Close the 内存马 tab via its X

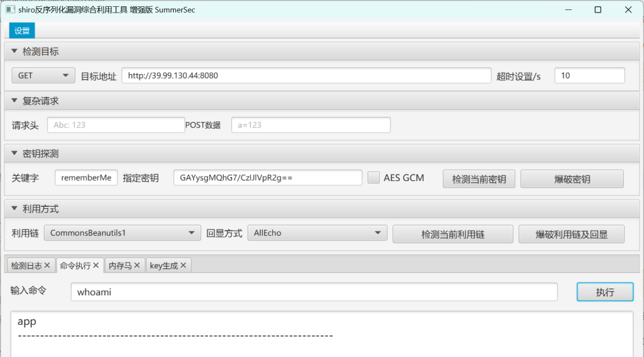click(137, 266)
